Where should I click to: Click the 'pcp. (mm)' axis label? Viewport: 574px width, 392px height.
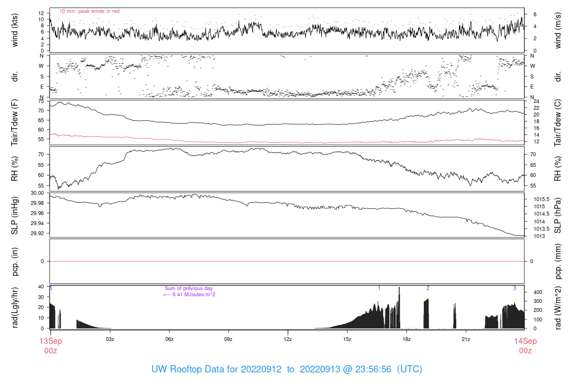pyautogui.click(x=558, y=262)
